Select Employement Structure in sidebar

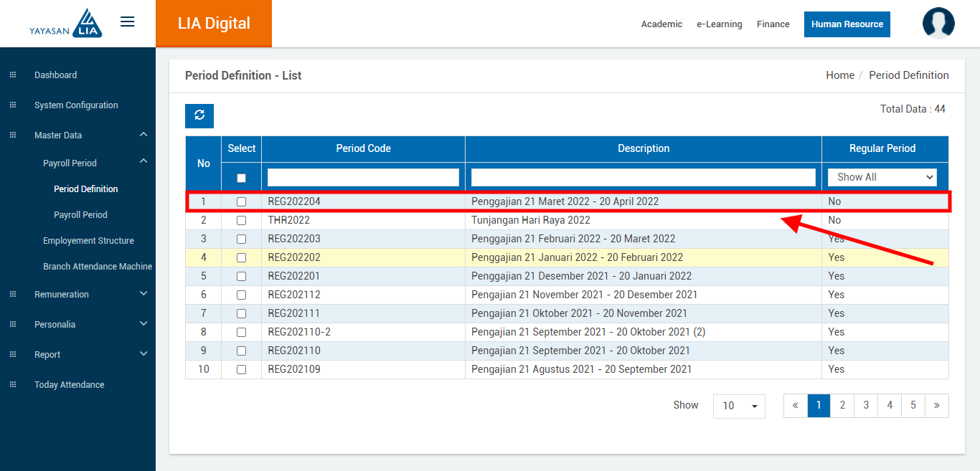point(88,241)
